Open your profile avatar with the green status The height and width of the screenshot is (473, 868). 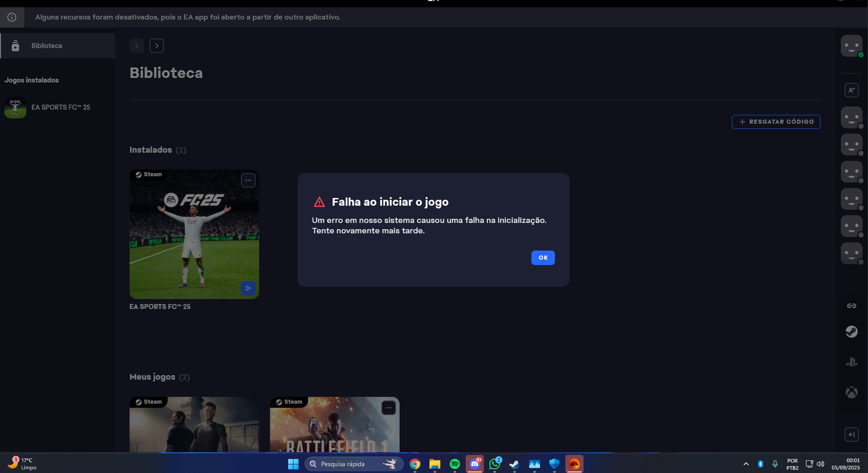pos(851,46)
